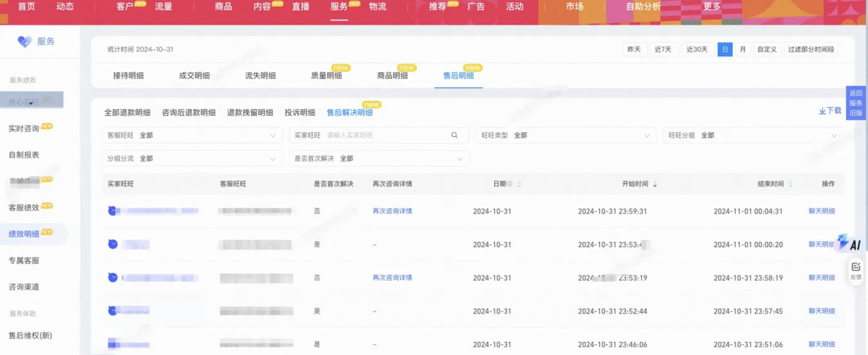Expand the 客服旺旺 dropdown
The width and height of the screenshot is (868, 355).
(x=192, y=135)
